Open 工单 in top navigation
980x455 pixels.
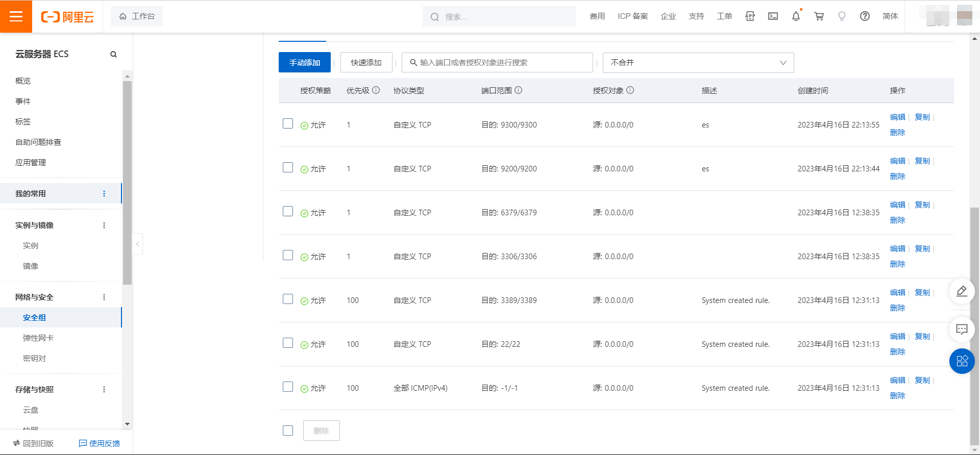point(724,16)
